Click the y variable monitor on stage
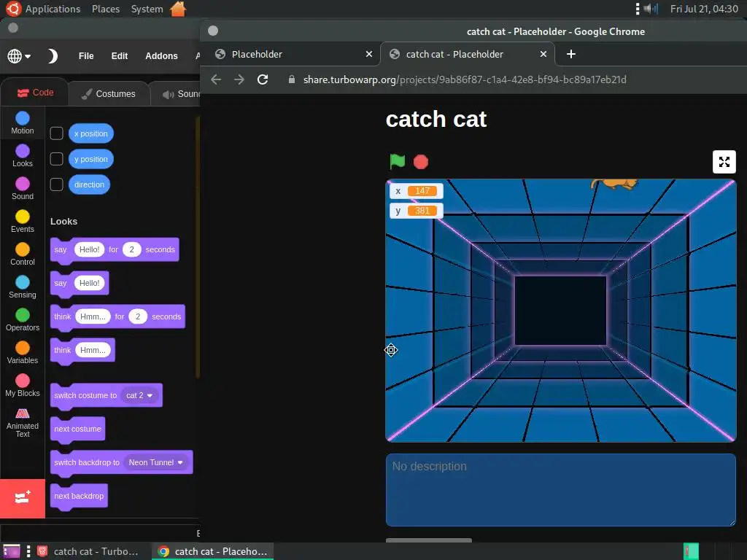 (417, 211)
